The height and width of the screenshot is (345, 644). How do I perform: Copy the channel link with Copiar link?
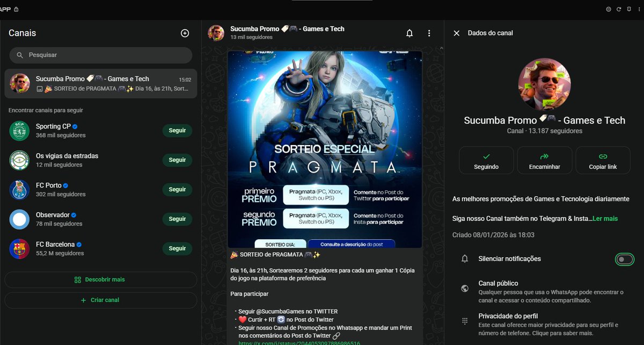[603, 160]
